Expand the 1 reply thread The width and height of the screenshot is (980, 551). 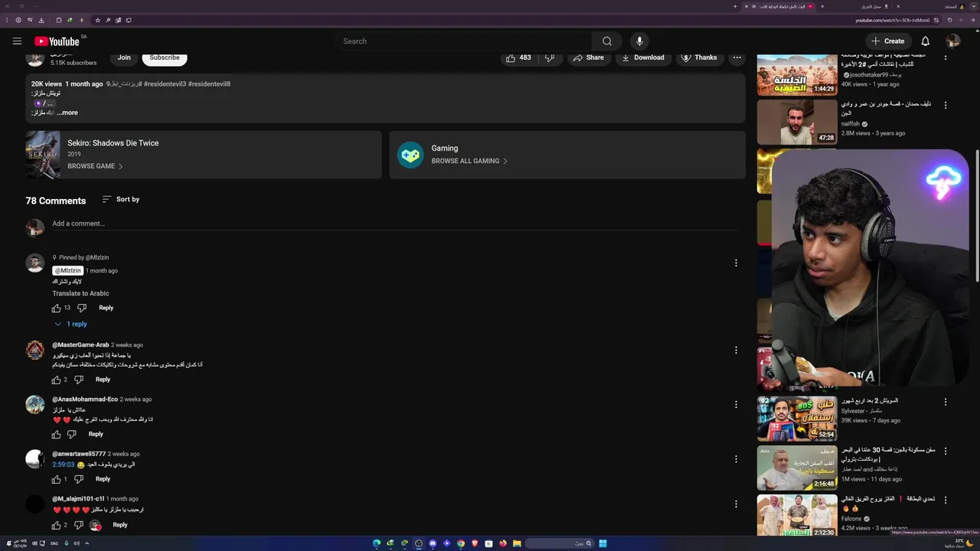[70, 324]
